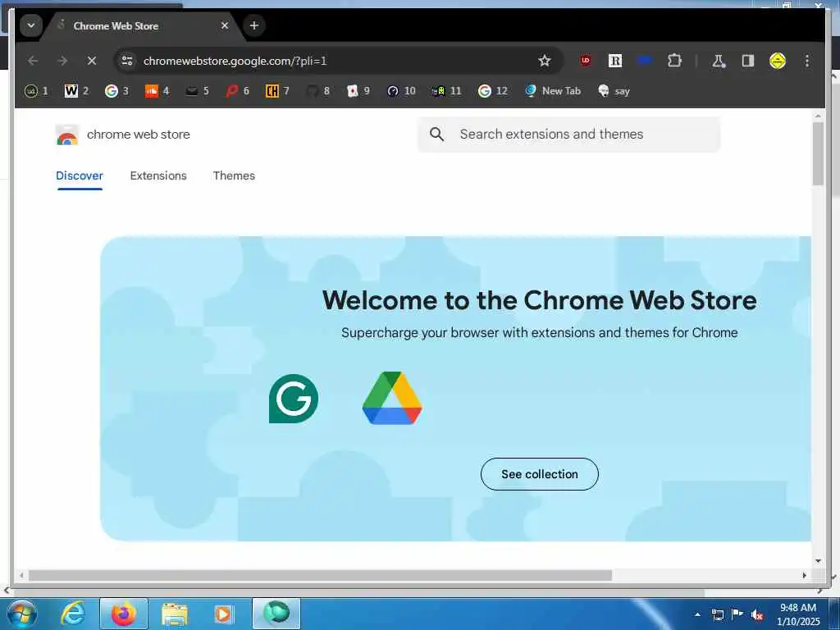Focus Search extensions and themes field

[569, 135]
